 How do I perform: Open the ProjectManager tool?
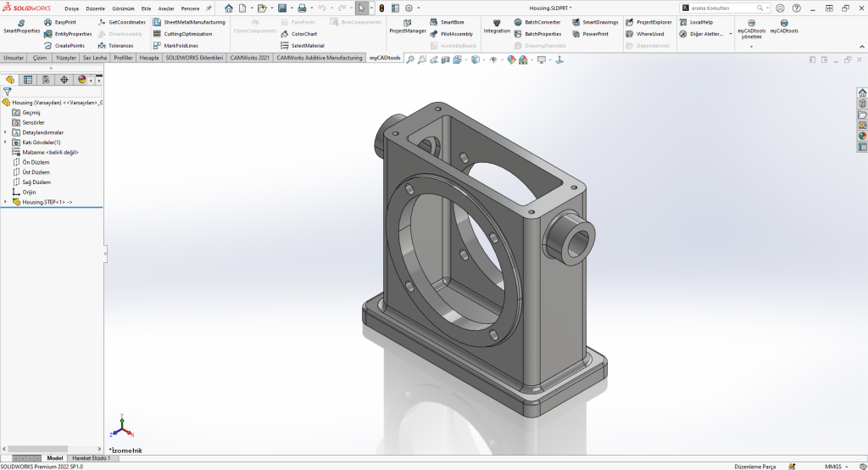pyautogui.click(x=407, y=26)
